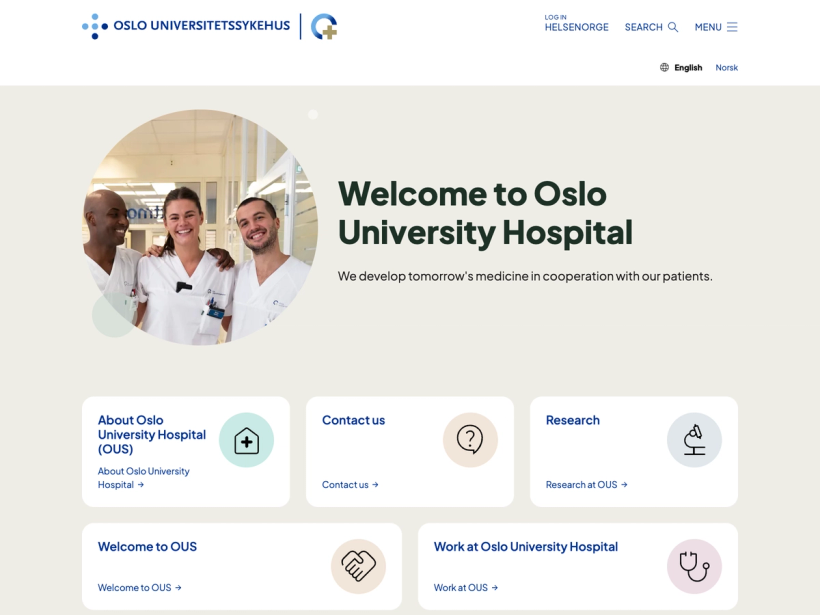Click the Welcome to Oslo University Hospital heading
The width and height of the screenshot is (820, 615).
click(x=485, y=213)
